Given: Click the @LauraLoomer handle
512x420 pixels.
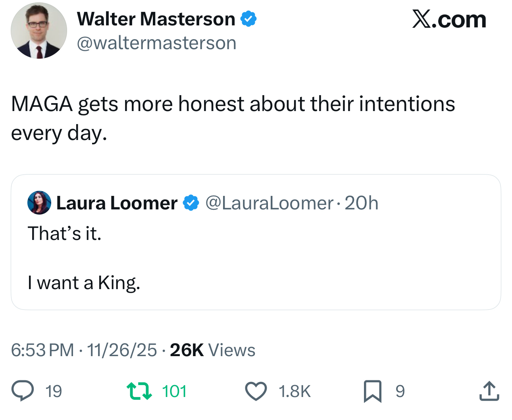Looking at the screenshot, I should coord(269,203).
